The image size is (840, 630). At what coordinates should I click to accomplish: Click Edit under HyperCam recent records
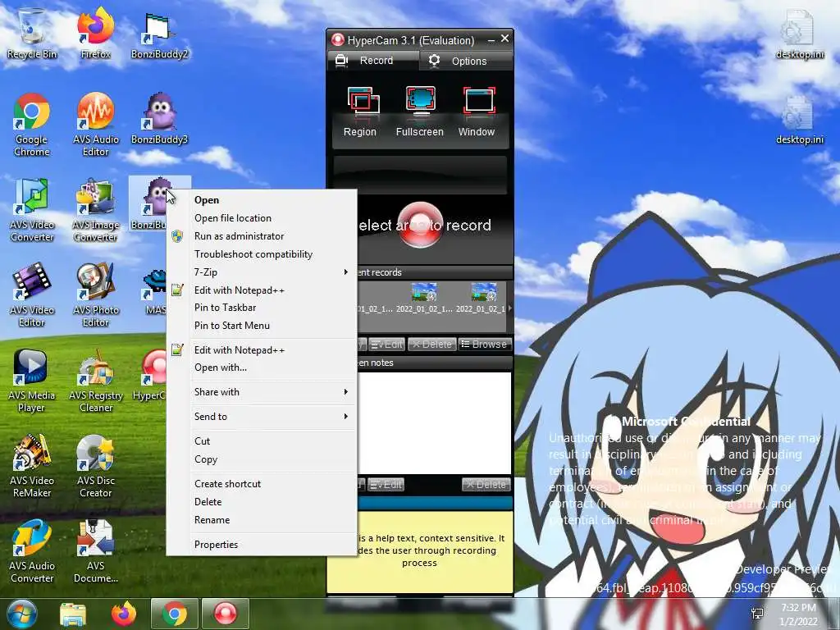[387, 345]
